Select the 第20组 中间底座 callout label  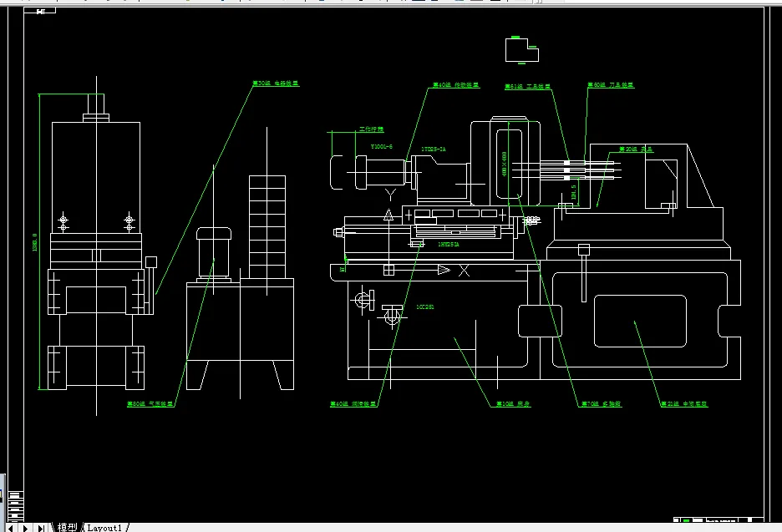point(684,404)
